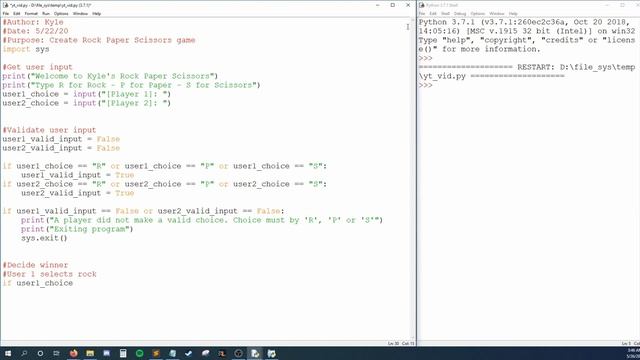Viewport: 640px width, 360px height.
Task: Click the IDLE file icon in editor title bar
Action: pyautogui.click(x=5, y=5)
